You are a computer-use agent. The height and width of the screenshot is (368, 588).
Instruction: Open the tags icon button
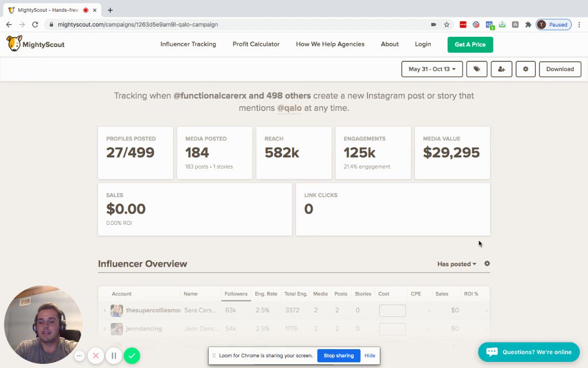click(x=477, y=69)
